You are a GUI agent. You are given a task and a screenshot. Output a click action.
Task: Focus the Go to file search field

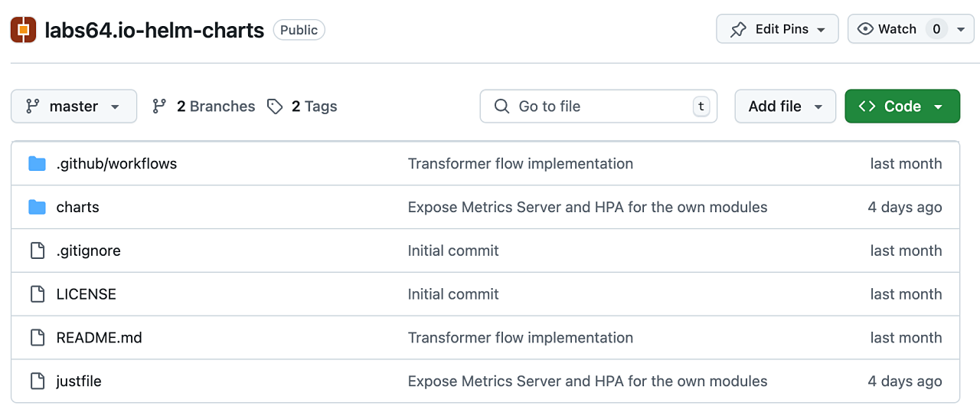pos(599,106)
